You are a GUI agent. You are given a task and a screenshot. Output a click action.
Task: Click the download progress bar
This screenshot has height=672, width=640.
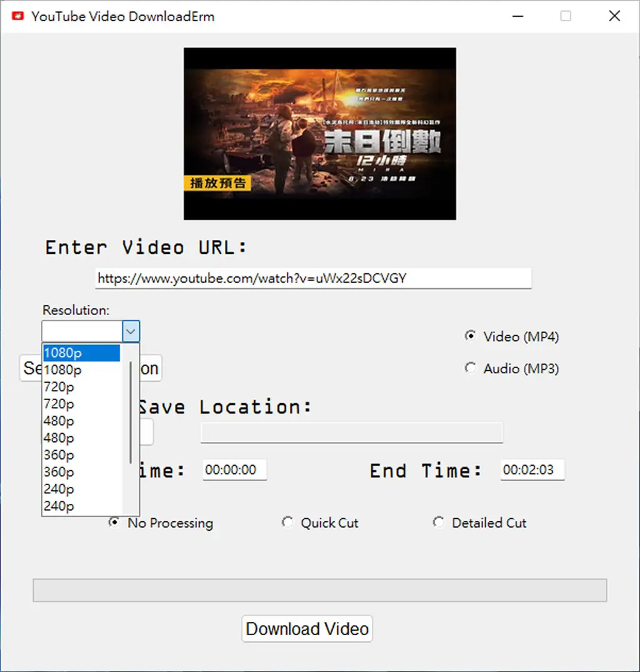point(320,590)
